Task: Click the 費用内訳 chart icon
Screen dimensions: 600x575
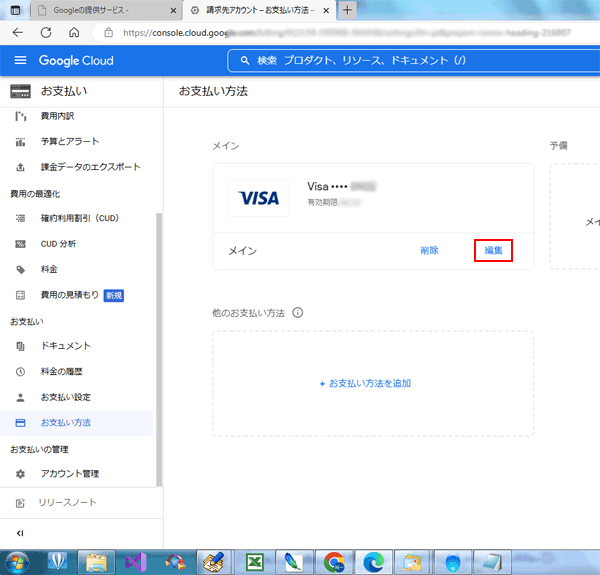Action: pyautogui.click(x=20, y=116)
